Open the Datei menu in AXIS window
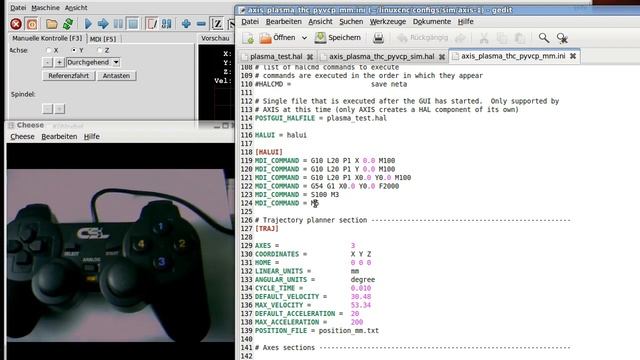This screenshot has height=360, width=640. click(18, 8)
